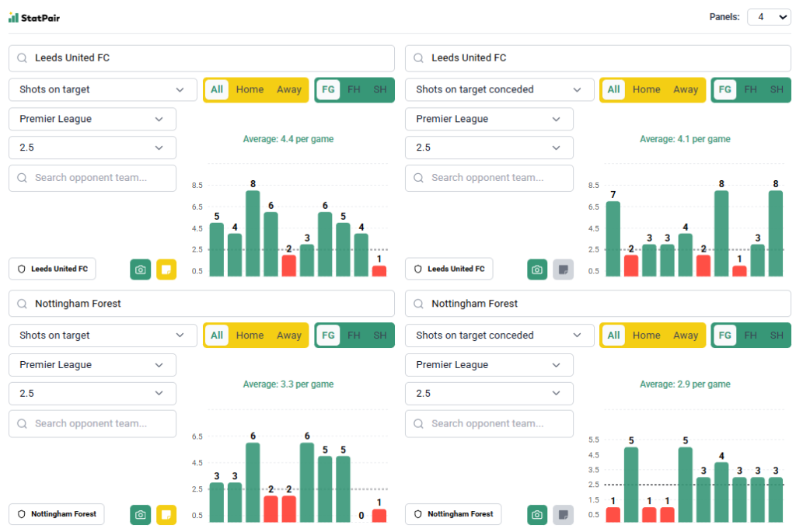Click the StatPair logo icon
796x532 pixels.
click(13, 17)
